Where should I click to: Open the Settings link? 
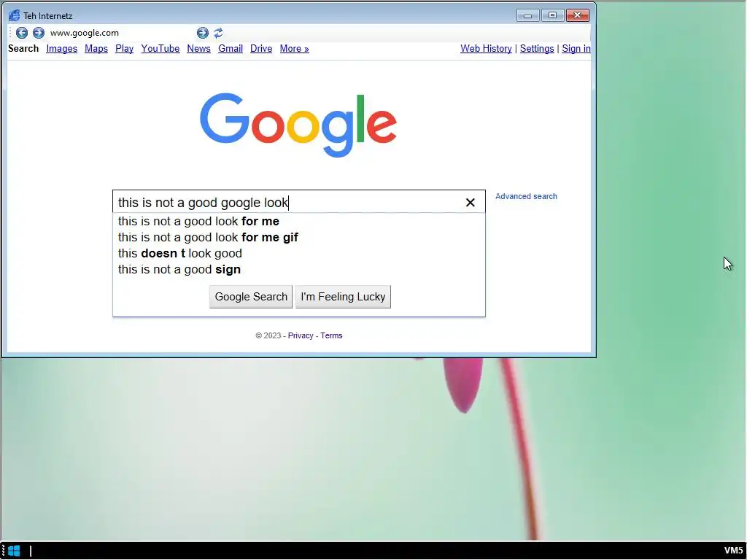coord(537,49)
